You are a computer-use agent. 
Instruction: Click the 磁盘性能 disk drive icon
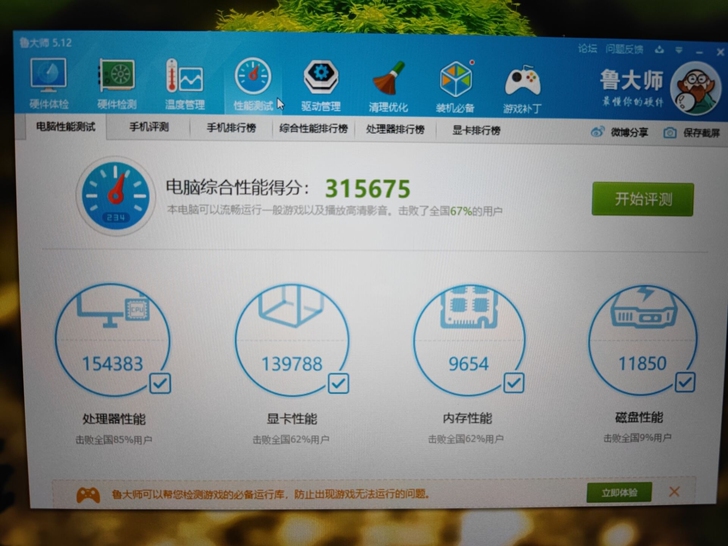click(644, 307)
